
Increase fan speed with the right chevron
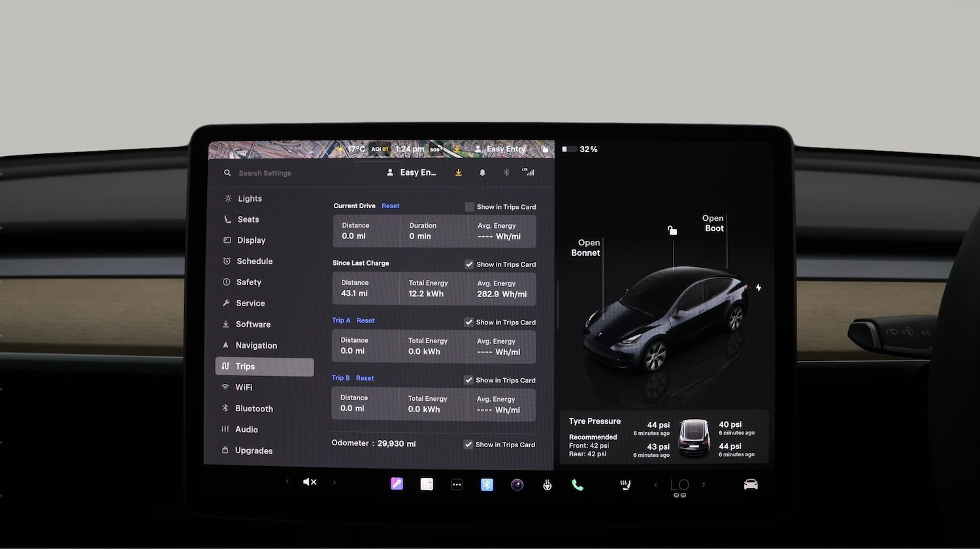click(x=704, y=484)
